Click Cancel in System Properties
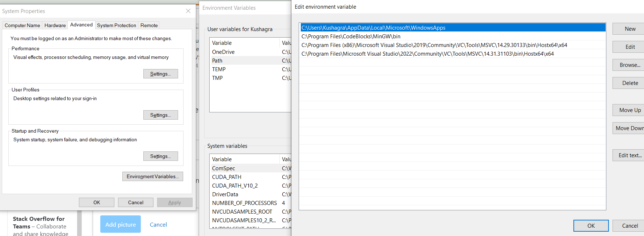Screen dimensions: 644x236 pos(136,202)
